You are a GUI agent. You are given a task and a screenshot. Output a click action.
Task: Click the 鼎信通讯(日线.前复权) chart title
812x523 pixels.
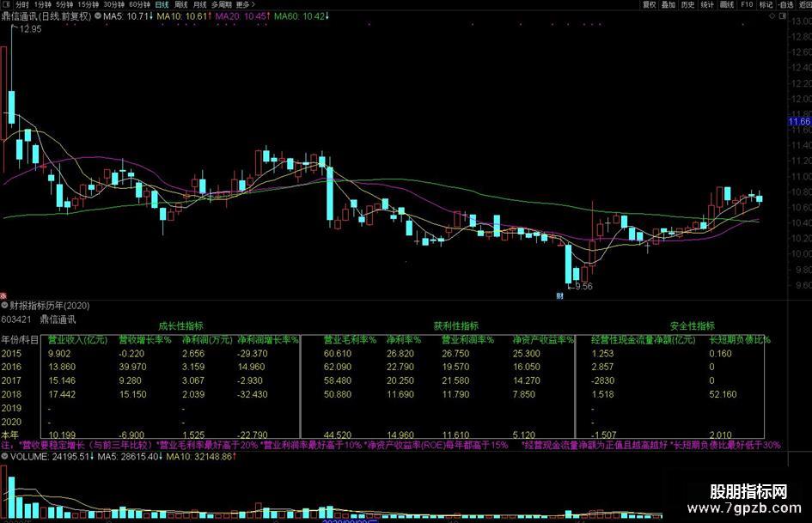[46, 16]
